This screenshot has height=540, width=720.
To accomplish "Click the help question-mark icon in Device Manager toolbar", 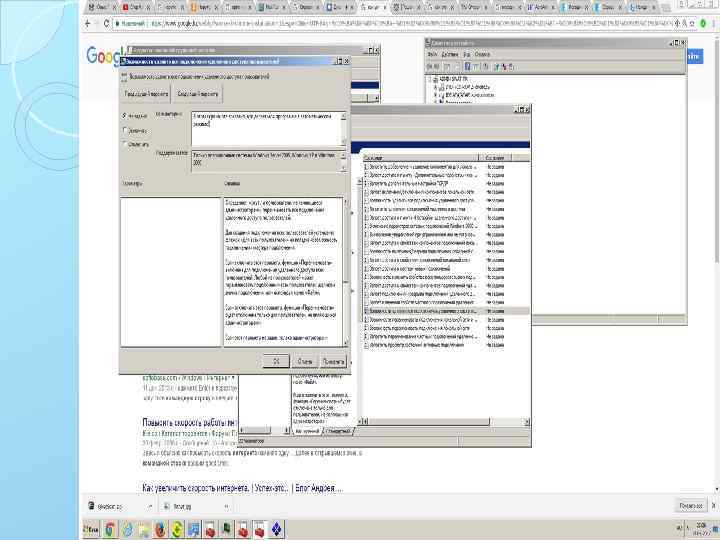I will pos(467,67).
